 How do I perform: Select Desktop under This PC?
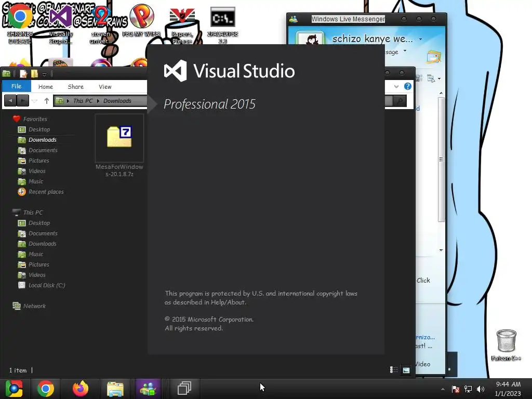(x=39, y=223)
